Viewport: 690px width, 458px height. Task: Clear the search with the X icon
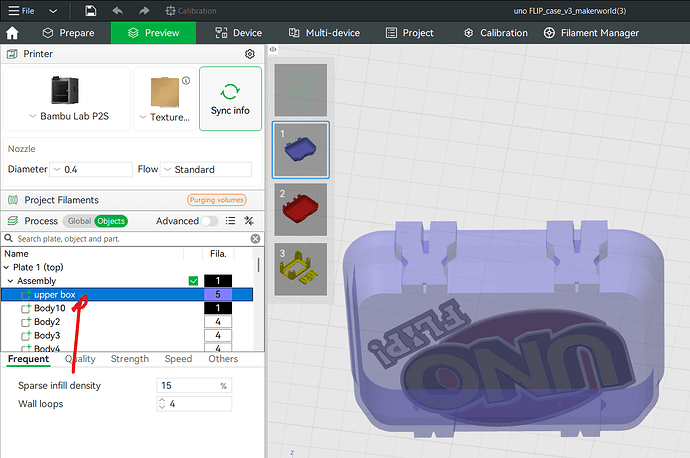click(255, 239)
